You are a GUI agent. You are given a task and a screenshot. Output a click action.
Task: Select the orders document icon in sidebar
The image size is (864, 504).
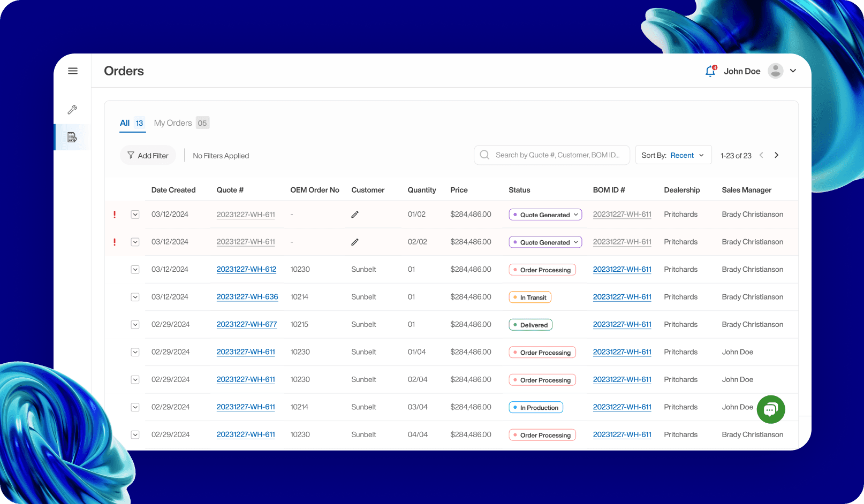pos(72,138)
